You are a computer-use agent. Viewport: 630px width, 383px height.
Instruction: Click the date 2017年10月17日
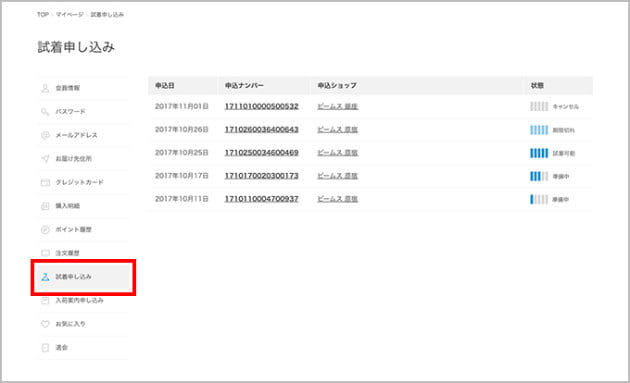click(182, 176)
